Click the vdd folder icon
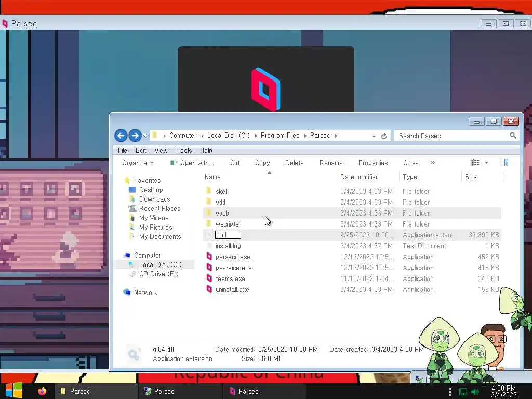532x399 pixels. (209, 202)
